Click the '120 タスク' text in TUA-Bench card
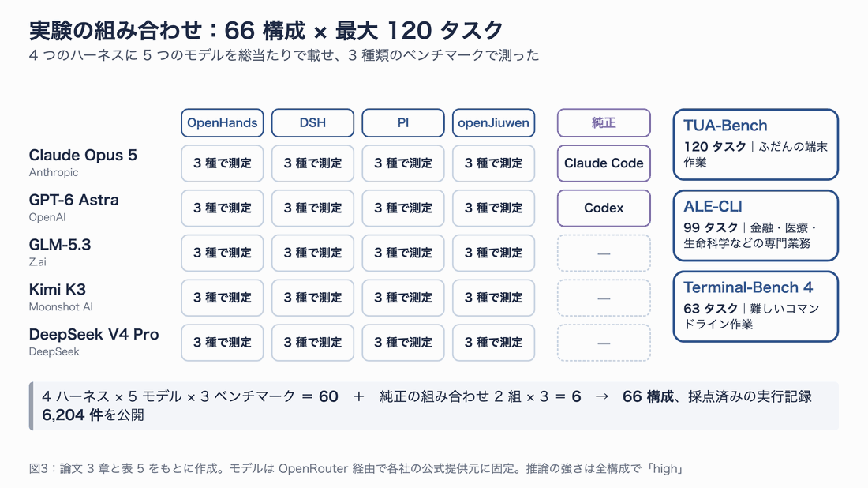 pyautogui.click(x=715, y=147)
